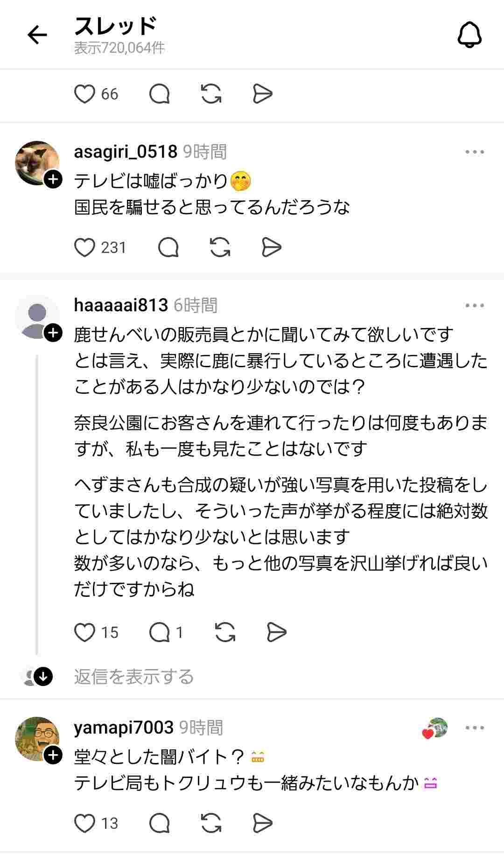The height and width of the screenshot is (854, 504).
Task: Open the notification bell
Action: pos(469,35)
